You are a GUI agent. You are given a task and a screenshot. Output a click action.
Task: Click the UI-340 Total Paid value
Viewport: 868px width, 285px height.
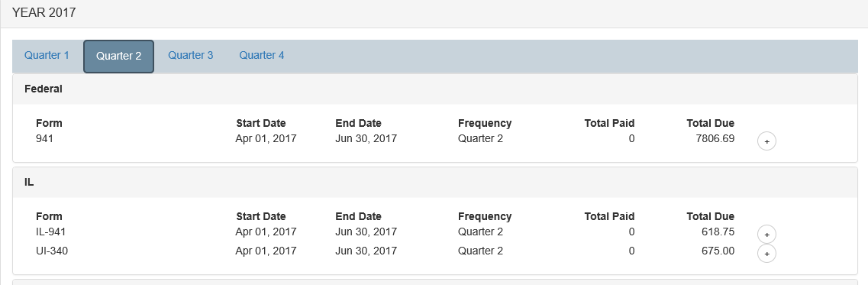coord(631,251)
